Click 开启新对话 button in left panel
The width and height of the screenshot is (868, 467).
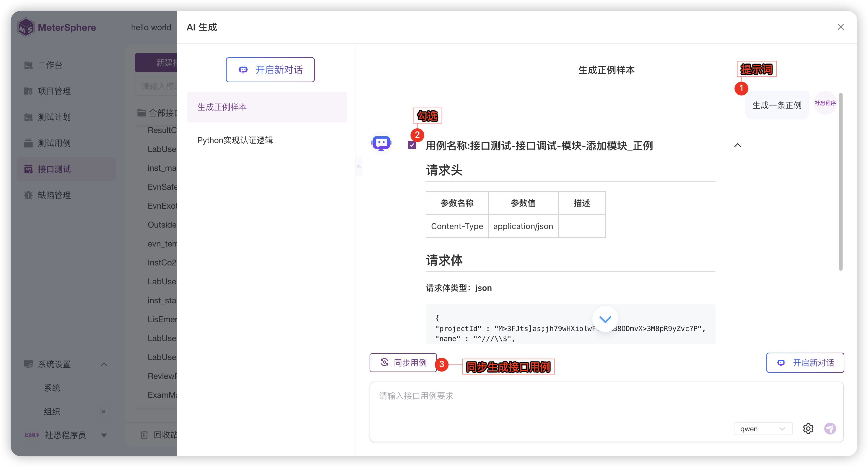click(270, 70)
